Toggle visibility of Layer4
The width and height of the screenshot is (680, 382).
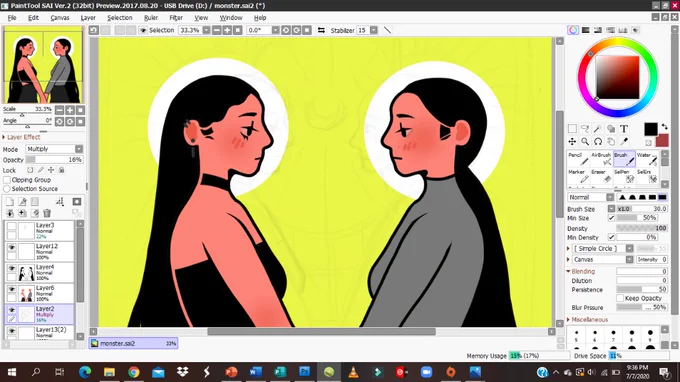12,268
